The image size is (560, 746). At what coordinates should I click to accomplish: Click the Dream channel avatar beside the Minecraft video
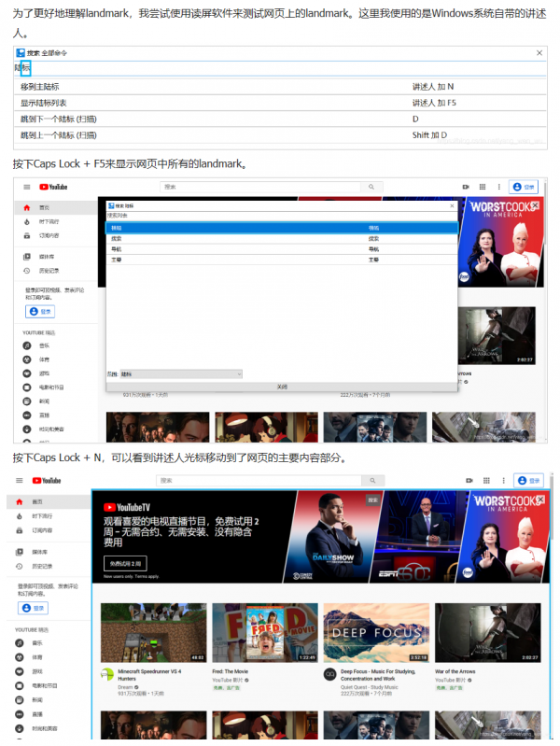click(107, 674)
